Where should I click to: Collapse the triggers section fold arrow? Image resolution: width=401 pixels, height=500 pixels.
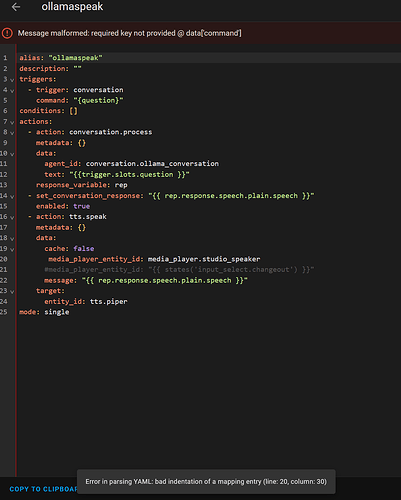12,80
